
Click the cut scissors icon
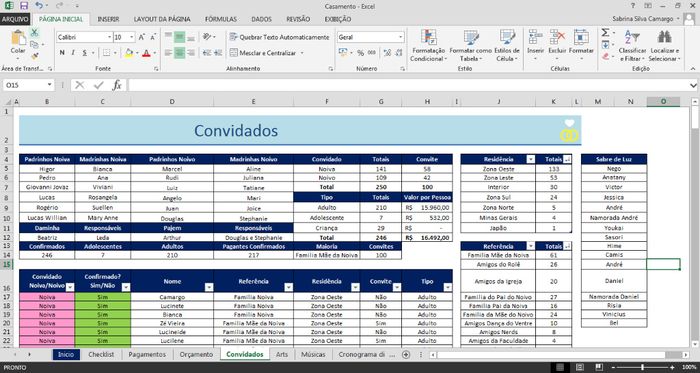(34, 33)
